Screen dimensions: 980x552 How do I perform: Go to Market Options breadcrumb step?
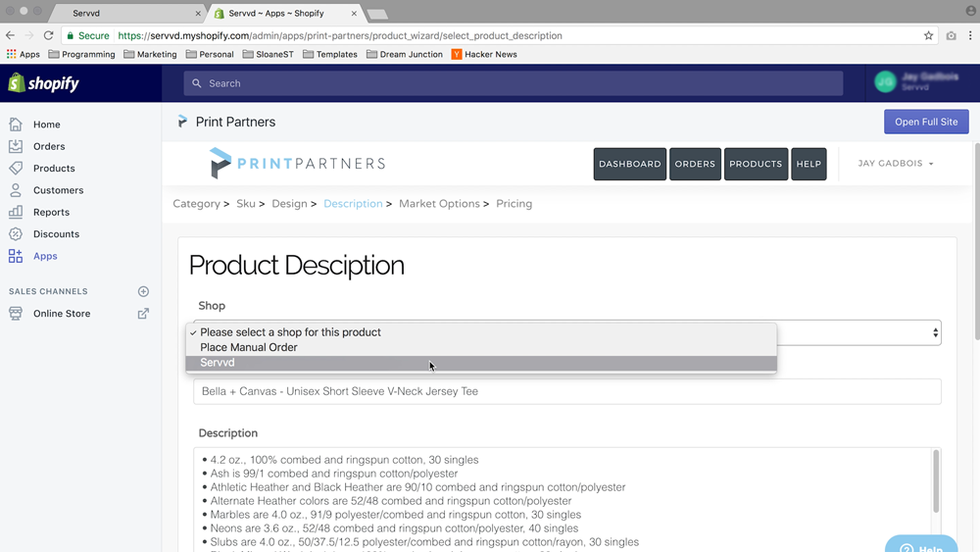(439, 204)
